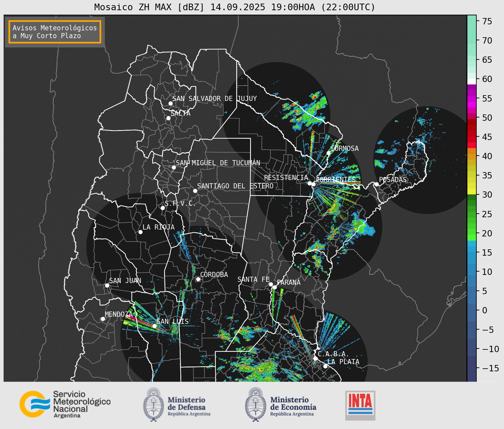The height and width of the screenshot is (429, 504).
Task: Select the Salta city dot
Action: tap(168, 118)
